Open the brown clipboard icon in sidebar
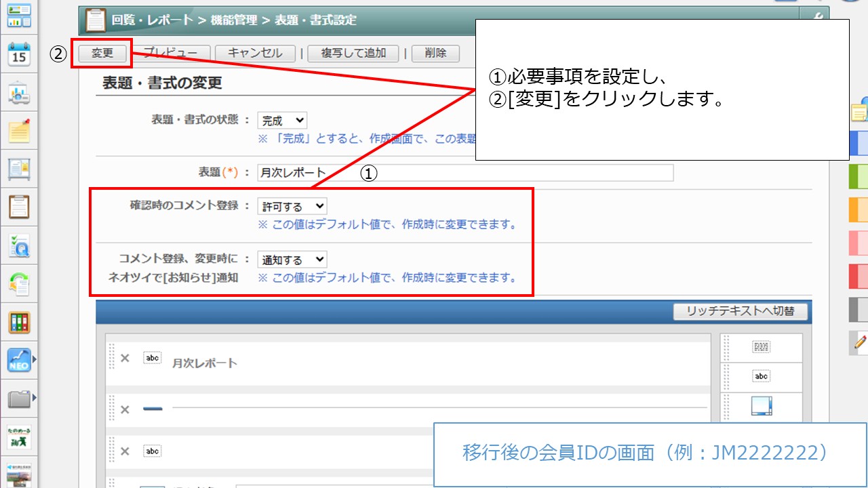 [19, 207]
